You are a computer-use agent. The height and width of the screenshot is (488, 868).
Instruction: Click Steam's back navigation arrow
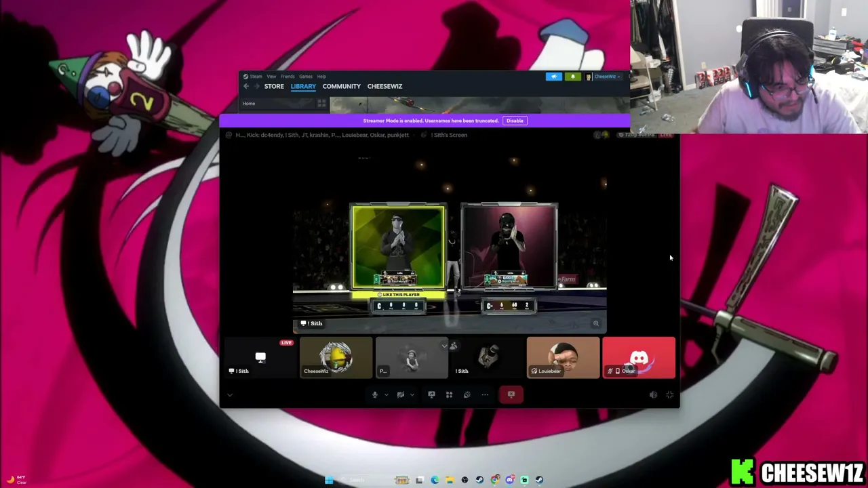pyautogui.click(x=246, y=86)
